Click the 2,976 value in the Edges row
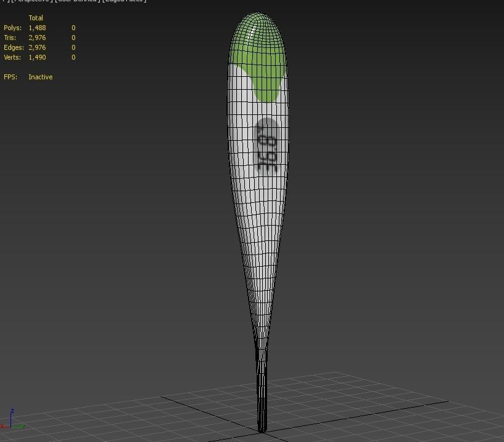 pyautogui.click(x=37, y=47)
